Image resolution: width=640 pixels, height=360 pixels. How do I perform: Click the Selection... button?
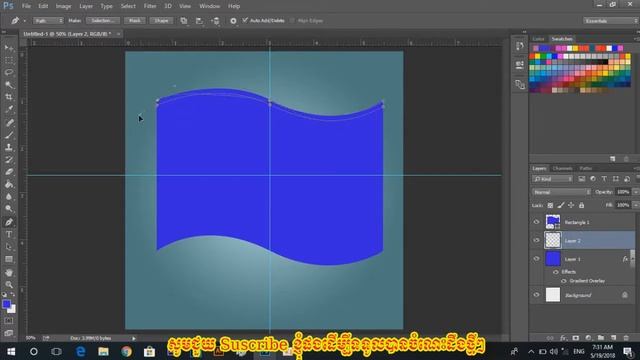102,20
